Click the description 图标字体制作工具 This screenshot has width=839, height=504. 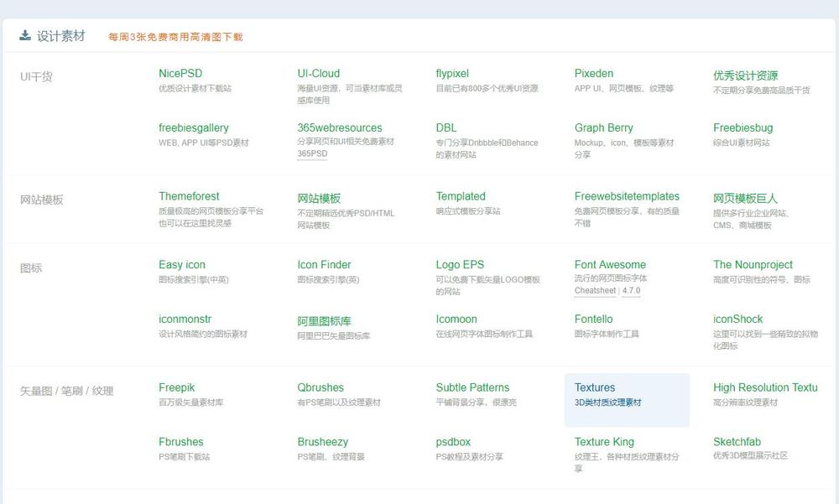coord(607,335)
